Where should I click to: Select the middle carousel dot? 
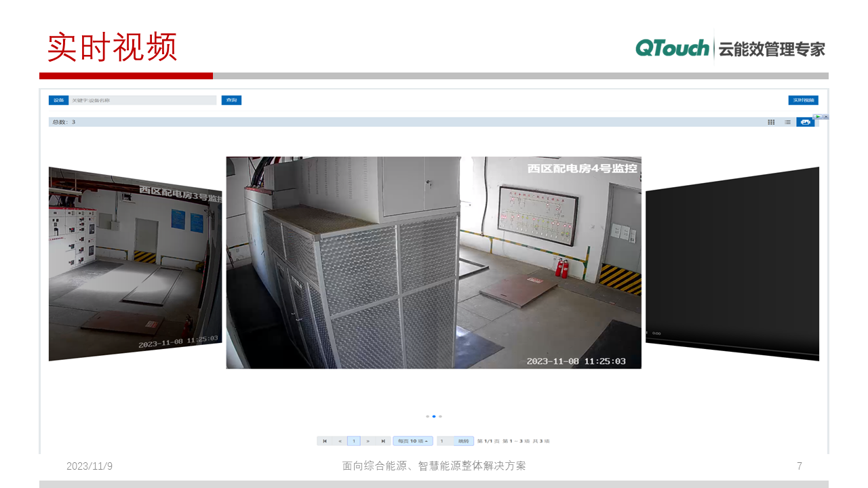coord(434,416)
